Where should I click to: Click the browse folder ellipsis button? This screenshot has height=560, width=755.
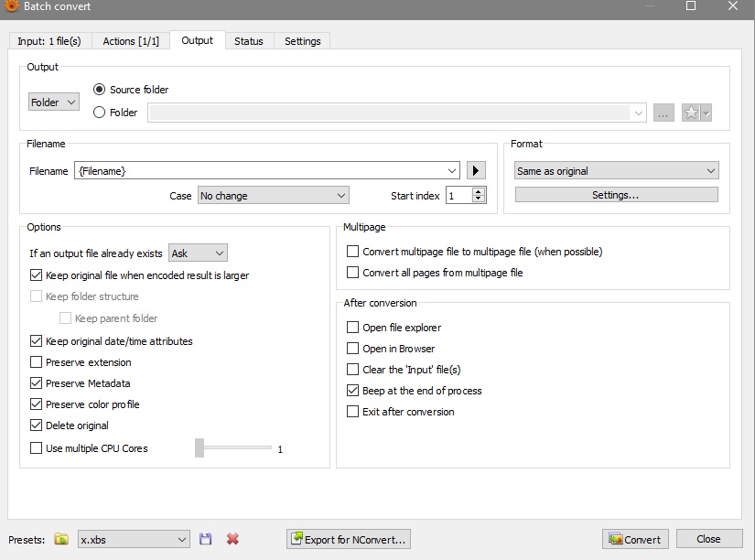click(x=663, y=113)
